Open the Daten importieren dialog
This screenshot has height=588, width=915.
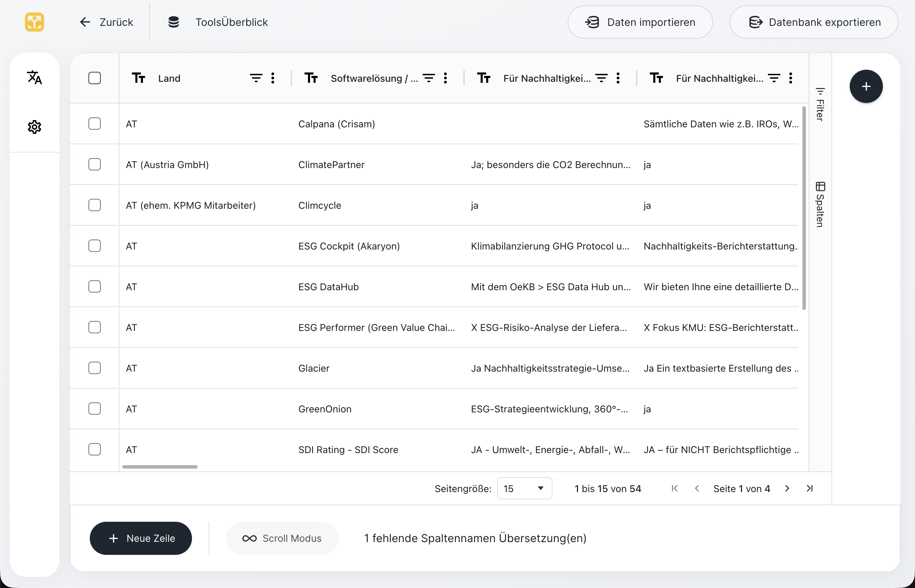coord(640,22)
